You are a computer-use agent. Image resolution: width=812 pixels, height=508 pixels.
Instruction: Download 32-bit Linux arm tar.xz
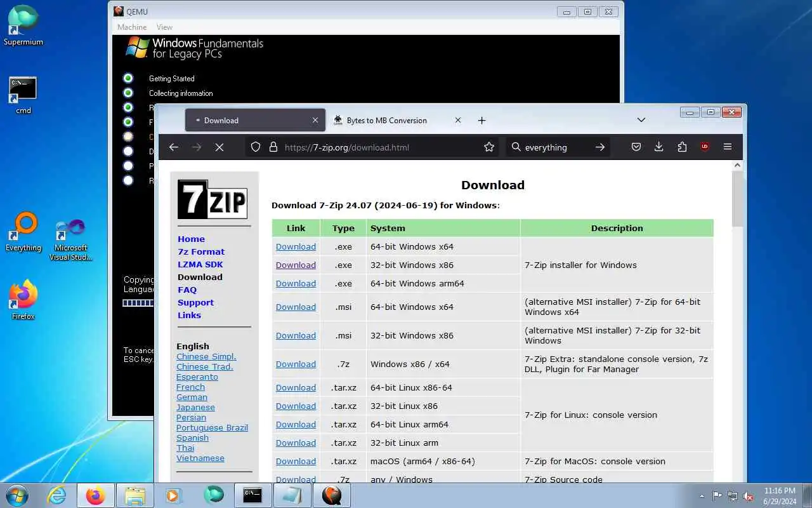pyautogui.click(x=296, y=443)
